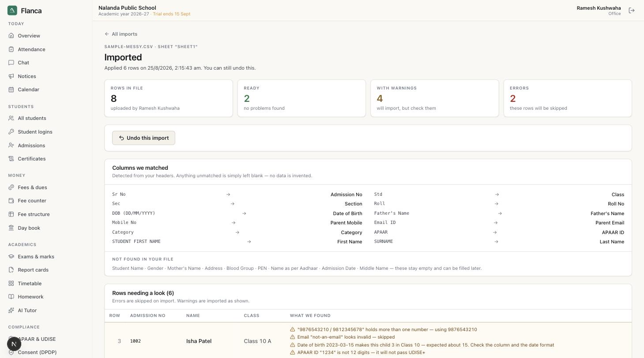Click the Ramesh Kushwaha user name
This screenshot has height=358, width=644.
599,8
